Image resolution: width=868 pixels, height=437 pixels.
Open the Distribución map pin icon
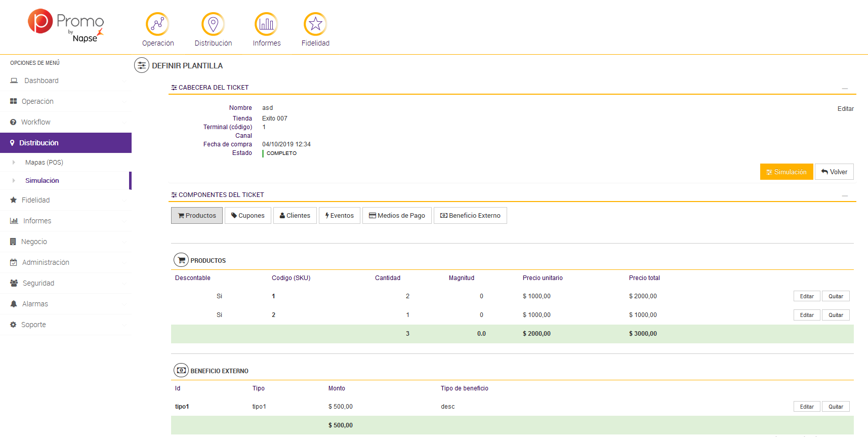click(213, 24)
